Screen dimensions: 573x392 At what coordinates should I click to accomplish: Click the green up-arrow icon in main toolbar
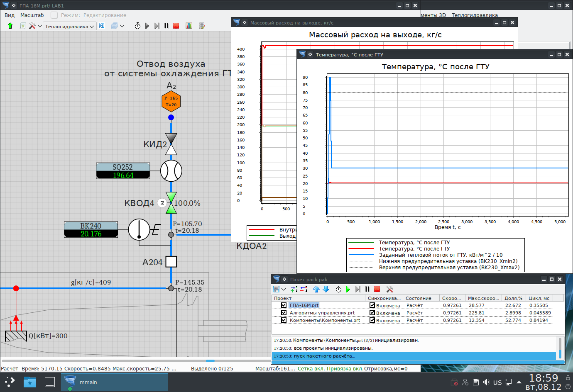tap(10, 26)
